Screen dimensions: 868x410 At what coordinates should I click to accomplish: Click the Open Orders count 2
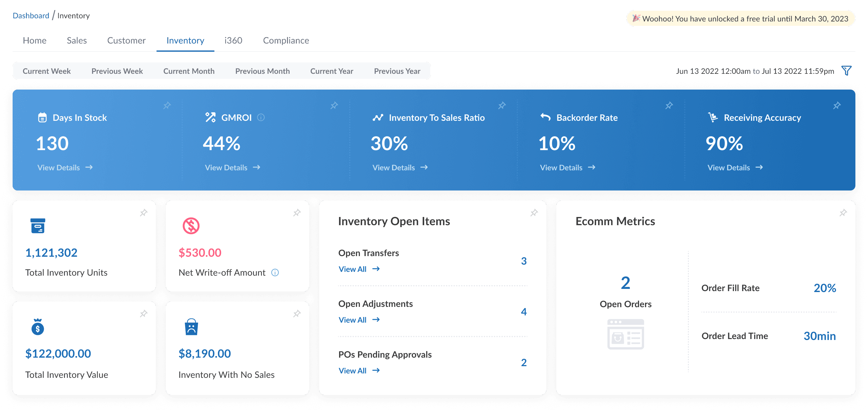tap(625, 283)
